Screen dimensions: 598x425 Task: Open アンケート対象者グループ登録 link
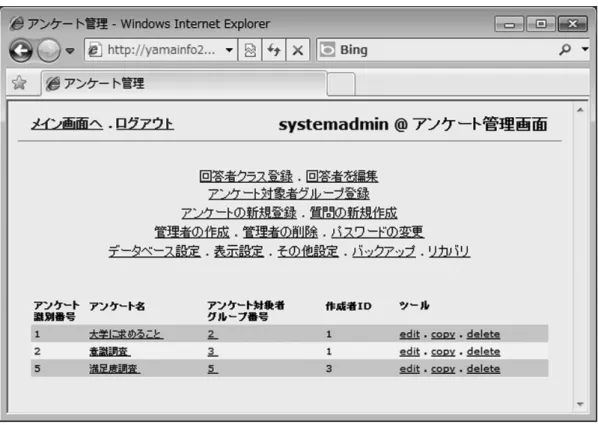click(x=289, y=194)
